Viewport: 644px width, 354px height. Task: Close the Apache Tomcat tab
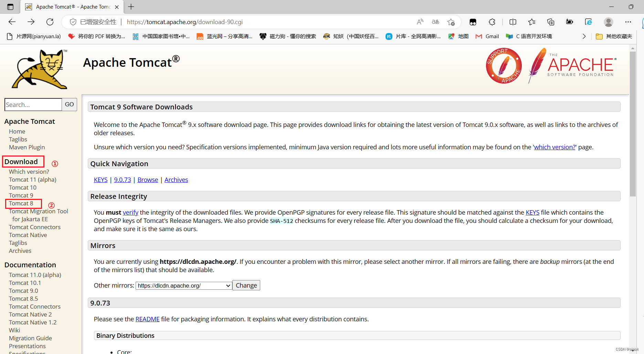click(117, 7)
